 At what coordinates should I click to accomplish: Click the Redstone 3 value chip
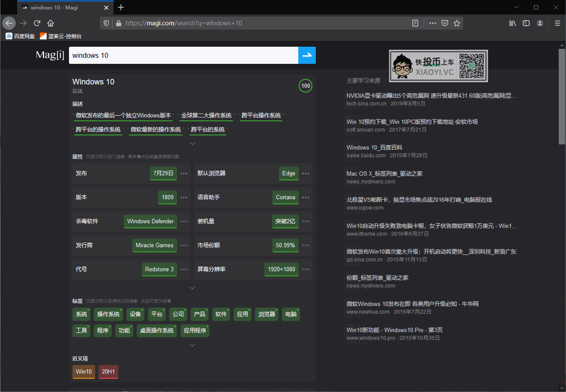click(x=159, y=269)
